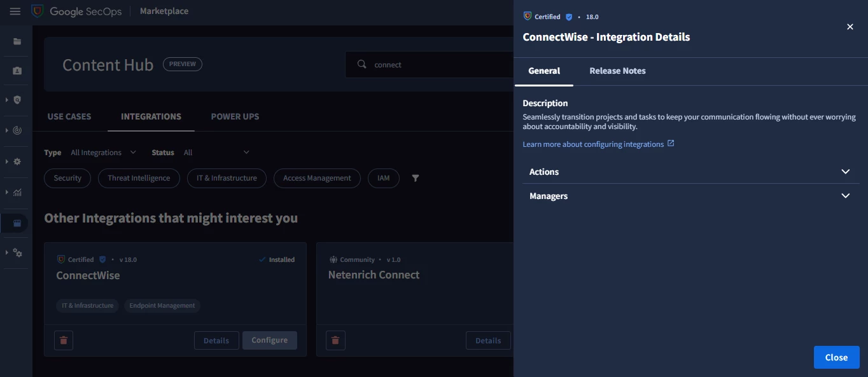Click the funnel filter icon
The width and height of the screenshot is (868, 377).
(416, 178)
